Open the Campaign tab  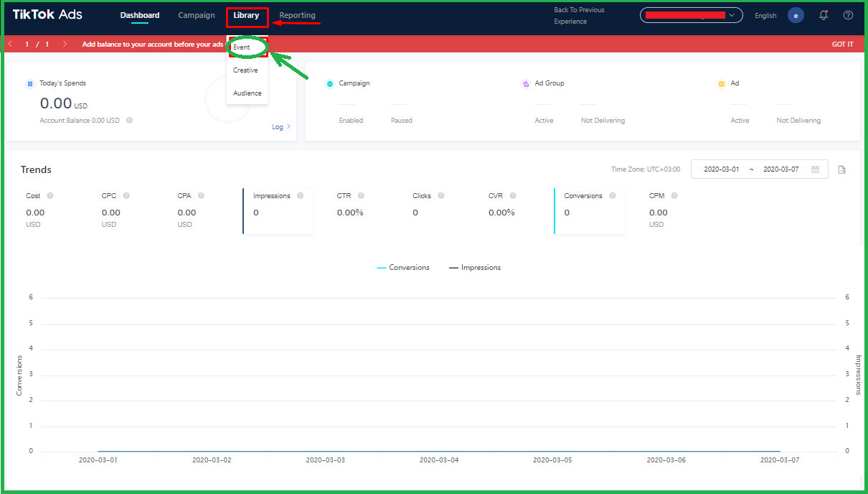pos(197,15)
